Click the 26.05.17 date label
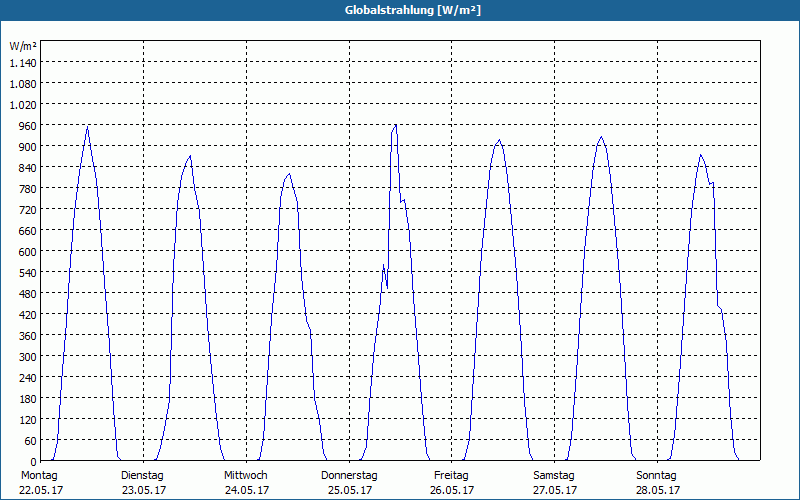800x500 pixels. (452, 490)
